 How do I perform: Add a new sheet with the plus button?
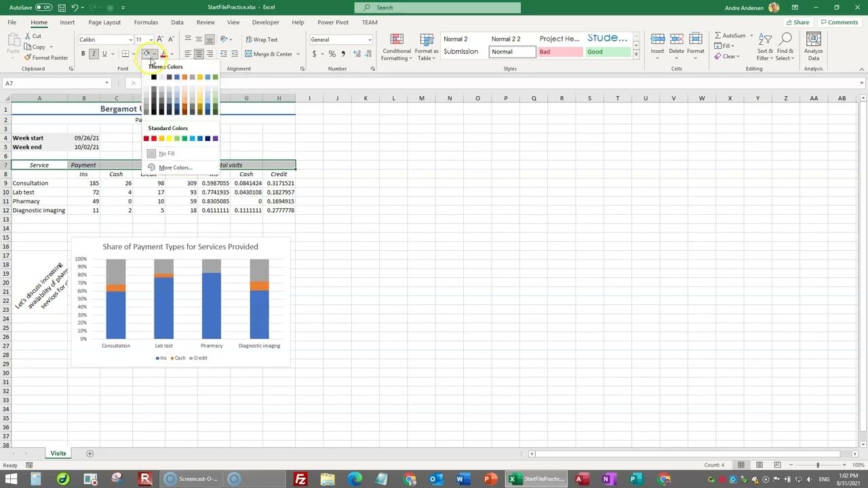coord(90,453)
